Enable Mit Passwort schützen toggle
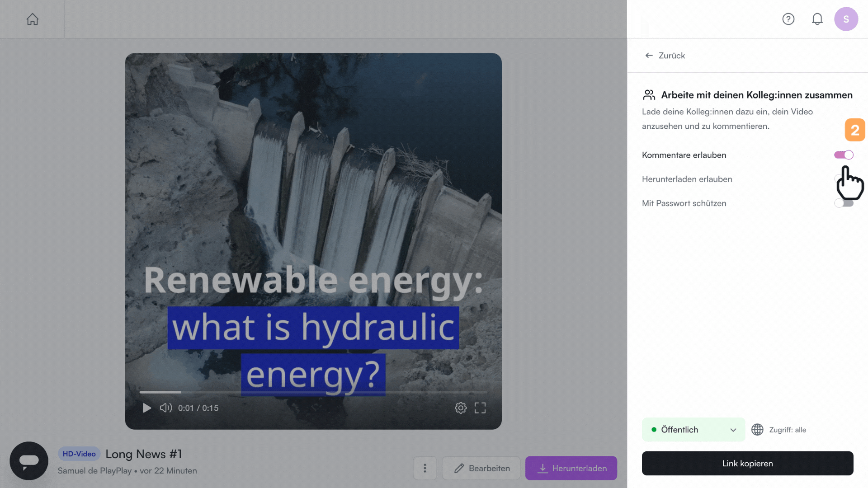This screenshot has width=868, height=488. [x=843, y=203]
